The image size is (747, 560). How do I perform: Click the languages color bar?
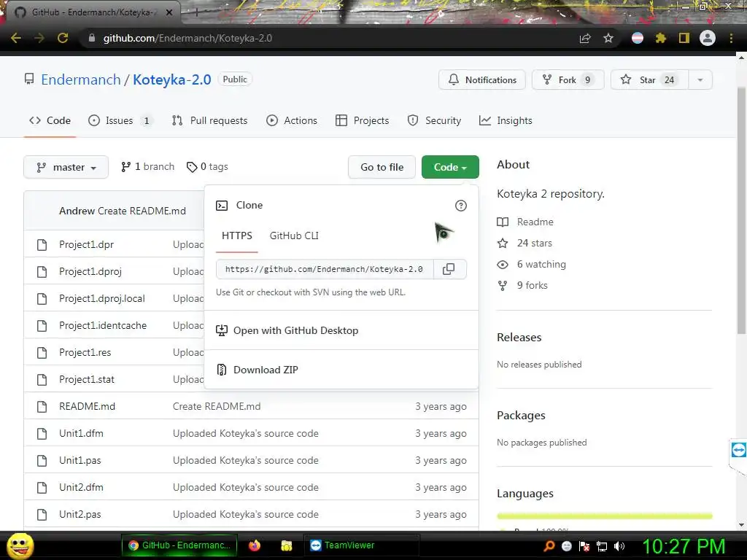(605, 516)
